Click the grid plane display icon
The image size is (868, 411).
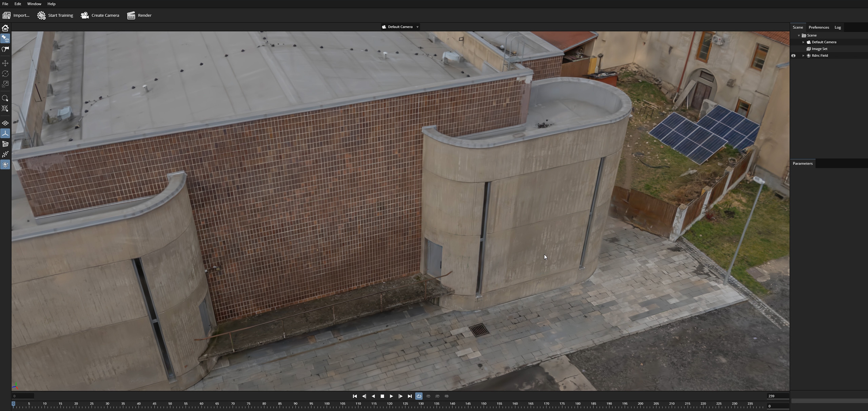pos(5,123)
